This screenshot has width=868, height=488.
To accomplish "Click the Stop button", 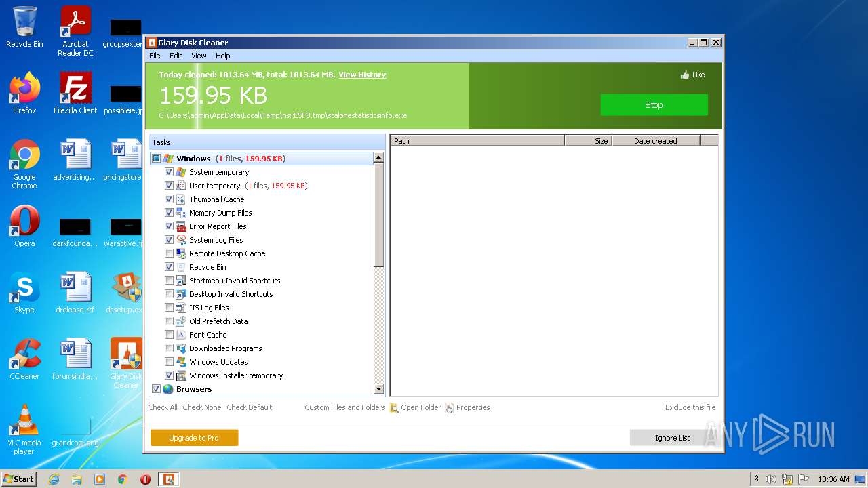I will pos(654,104).
